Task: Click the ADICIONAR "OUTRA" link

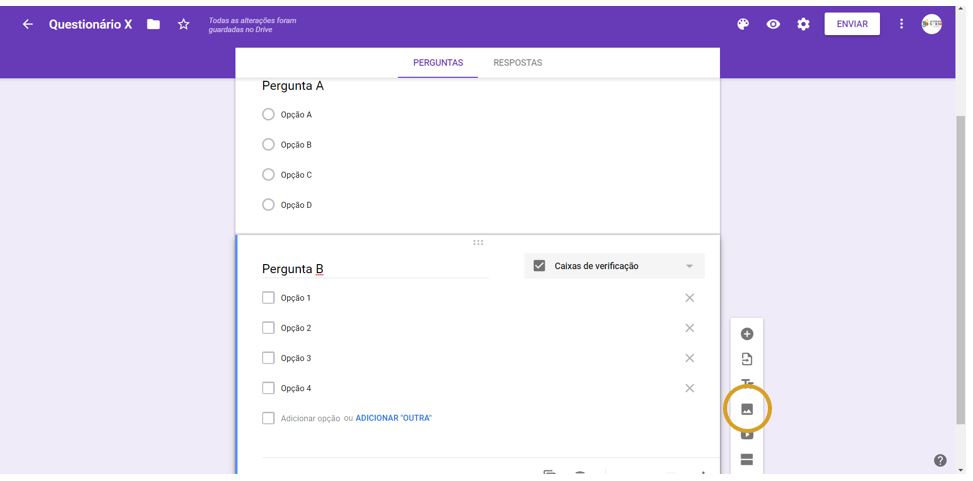Action: [x=393, y=418]
